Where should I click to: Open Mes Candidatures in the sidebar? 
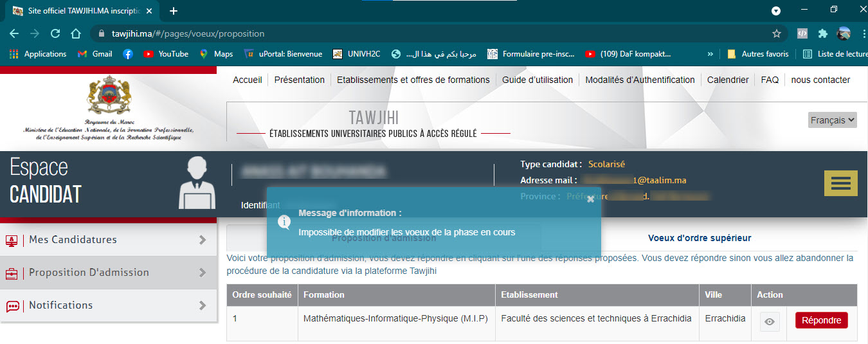click(x=109, y=240)
